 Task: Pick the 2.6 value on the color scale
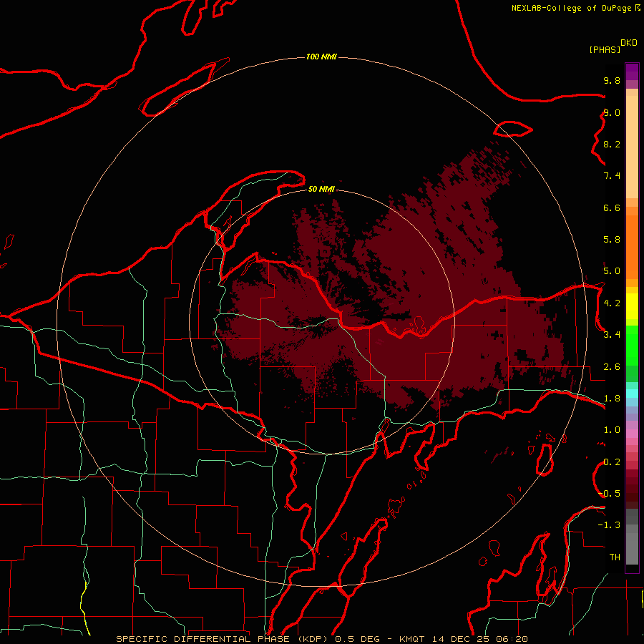click(612, 367)
